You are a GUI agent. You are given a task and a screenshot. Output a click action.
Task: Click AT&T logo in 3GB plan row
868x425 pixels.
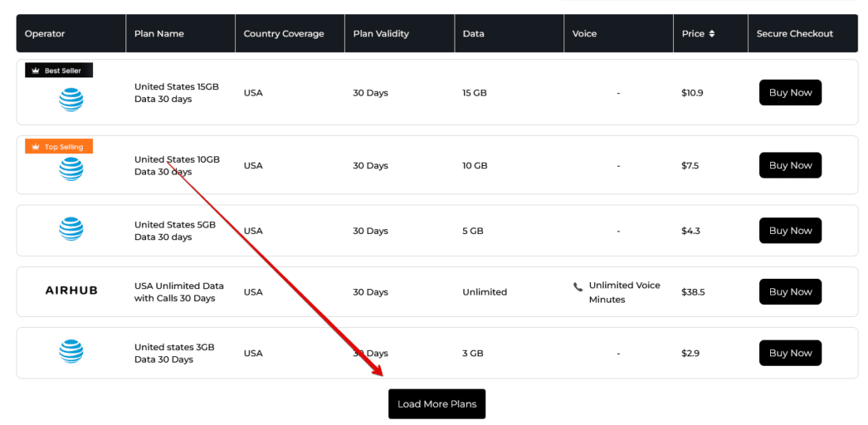(x=71, y=352)
